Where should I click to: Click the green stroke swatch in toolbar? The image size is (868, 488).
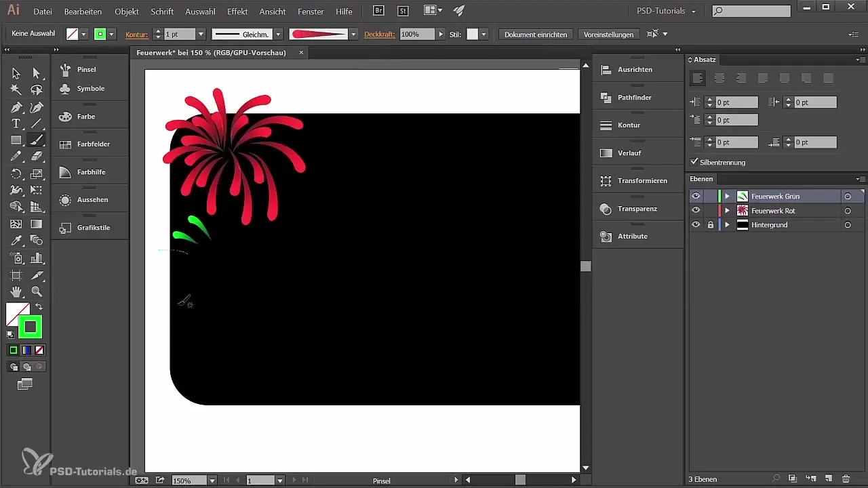(x=30, y=327)
